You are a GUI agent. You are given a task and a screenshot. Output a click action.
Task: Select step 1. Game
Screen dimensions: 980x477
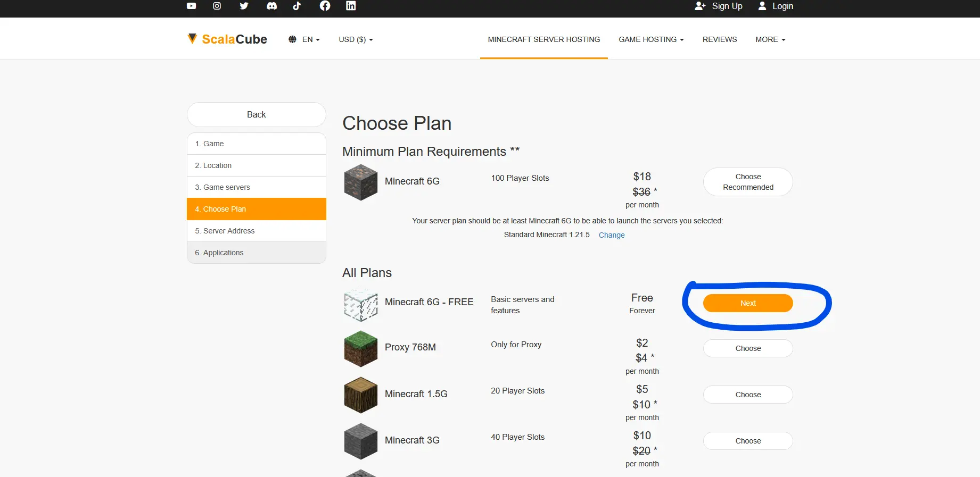pyautogui.click(x=257, y=144)
